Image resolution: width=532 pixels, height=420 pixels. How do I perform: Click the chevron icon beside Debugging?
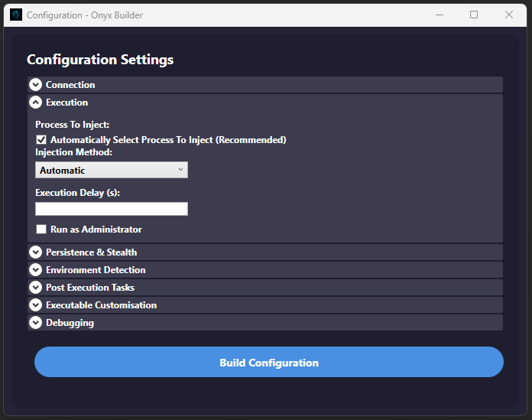(x=35, y=323)
